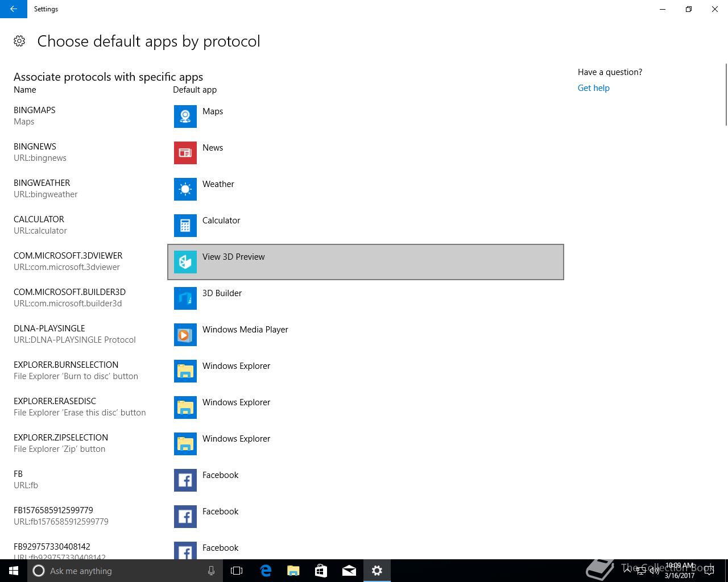The width and height of the screenshot is (728, 582).
Task: Click the Facebook icon in FB row
Action: (x=185, y=480)
